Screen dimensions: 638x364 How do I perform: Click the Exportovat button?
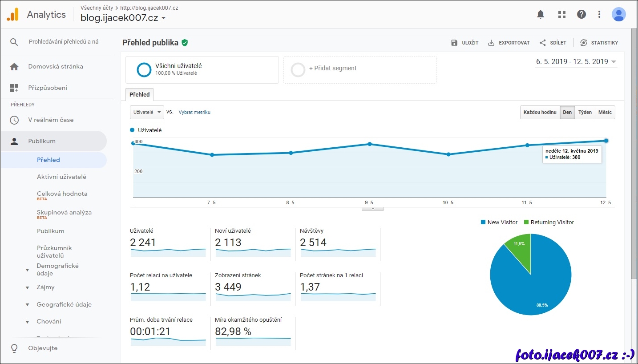[x=509, y=43]
